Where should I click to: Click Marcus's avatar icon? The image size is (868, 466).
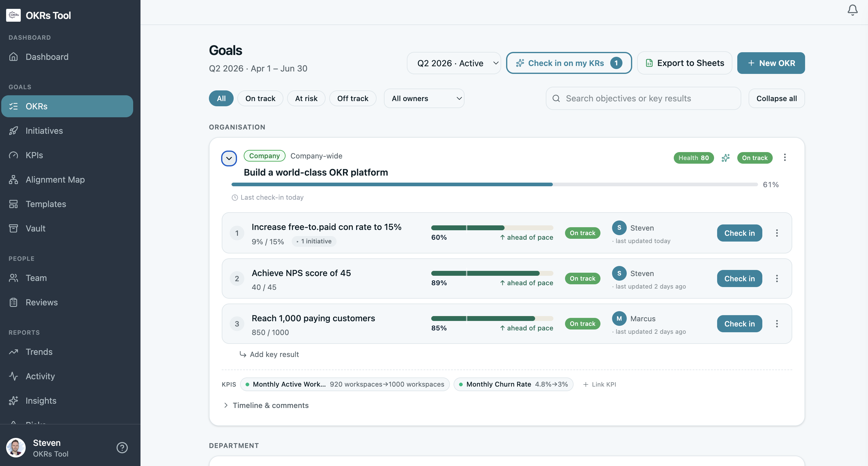tap(619, 319)
